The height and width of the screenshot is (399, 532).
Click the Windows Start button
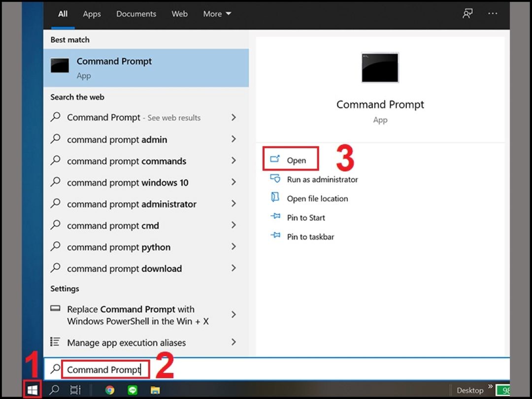32,390
